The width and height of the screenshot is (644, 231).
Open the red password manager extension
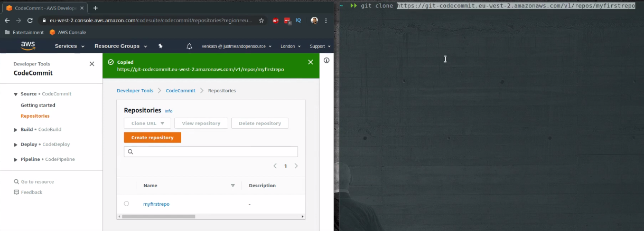288,21
